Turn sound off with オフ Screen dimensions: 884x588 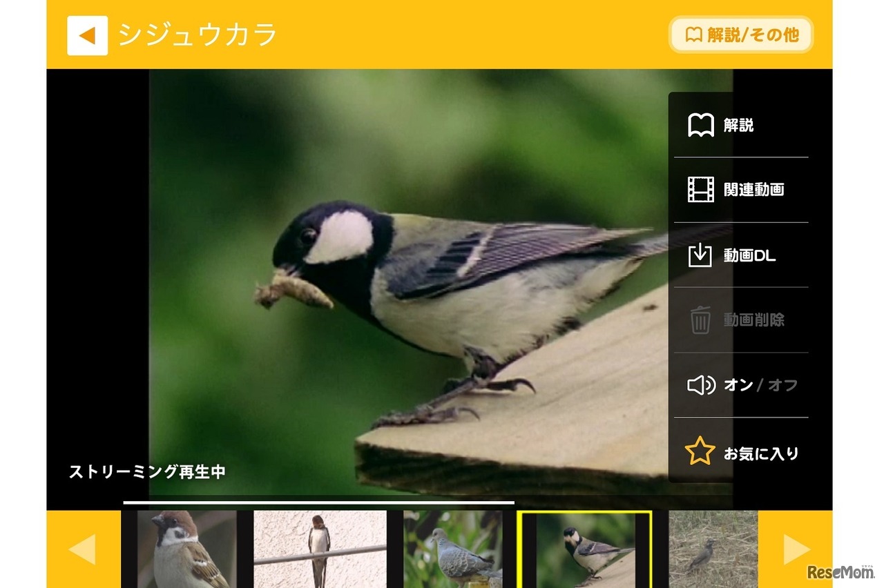click(782, 385)
